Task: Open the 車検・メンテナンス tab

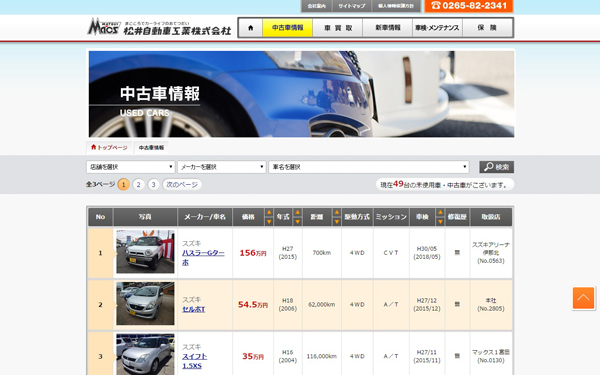Action: [437, 28]
